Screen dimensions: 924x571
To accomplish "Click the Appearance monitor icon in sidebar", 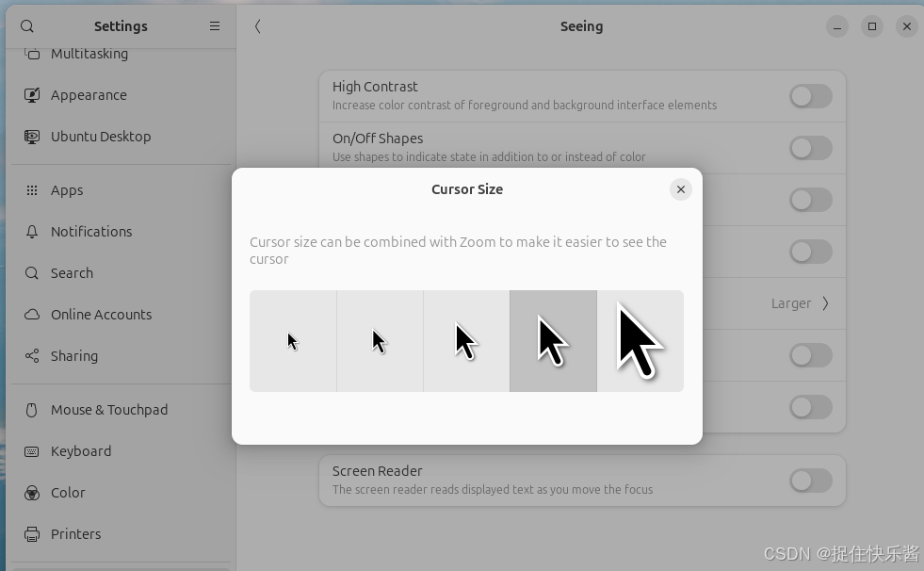I will click(x=32, y=95).
